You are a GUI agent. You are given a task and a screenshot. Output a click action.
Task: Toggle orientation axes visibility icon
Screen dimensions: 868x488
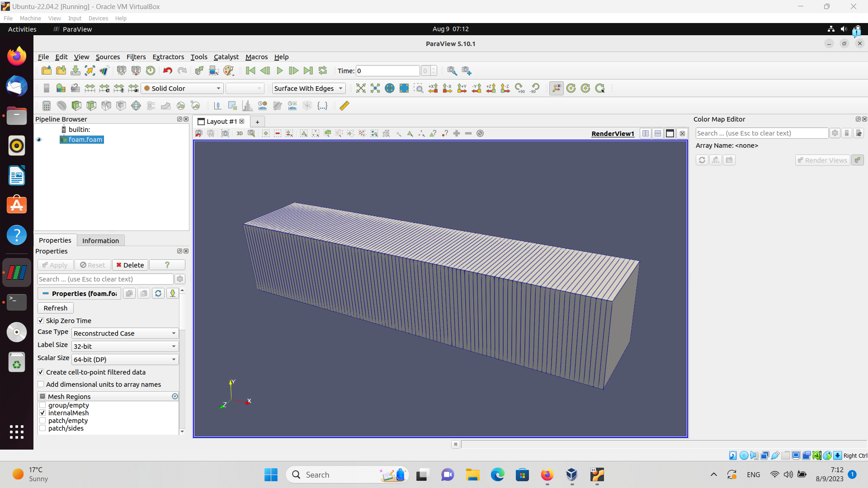(x=557, y=89)
